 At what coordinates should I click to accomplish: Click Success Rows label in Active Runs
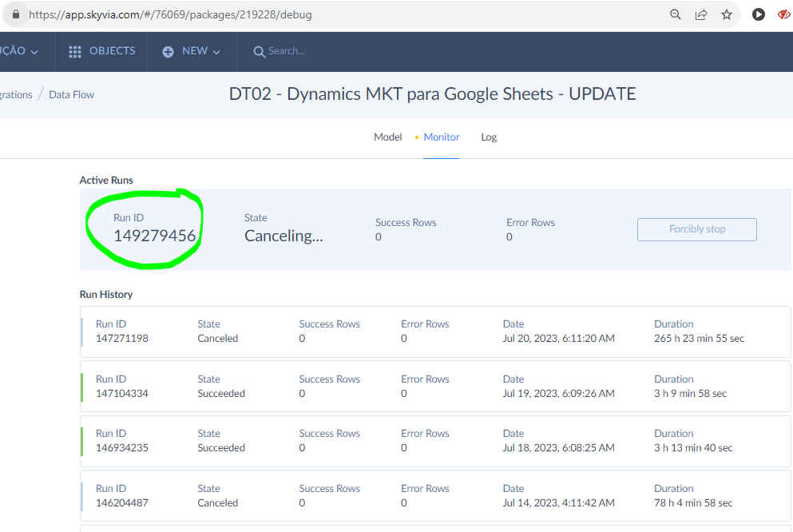406,223
